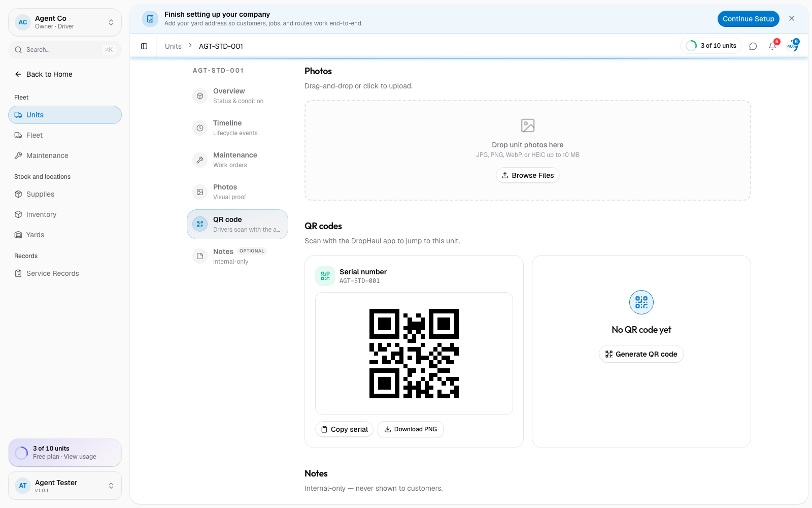Click Copy serial button

coord(345,429)
